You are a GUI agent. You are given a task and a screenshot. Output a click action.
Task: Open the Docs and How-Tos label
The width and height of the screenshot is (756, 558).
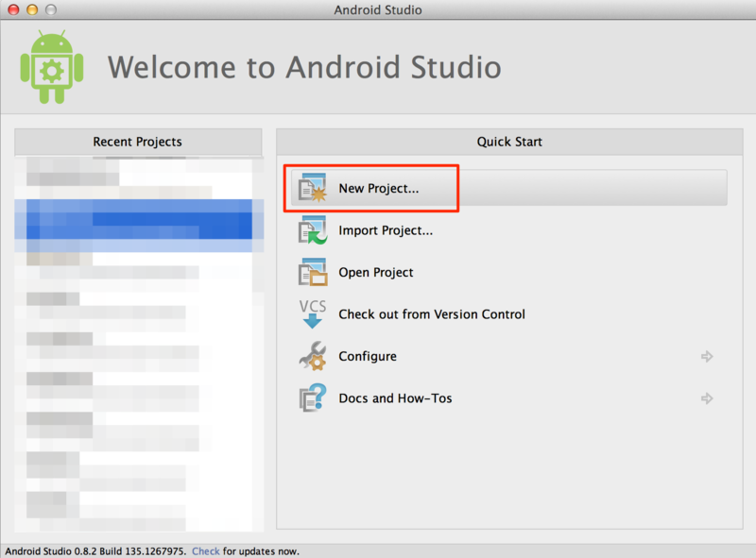tap(395, 398)
